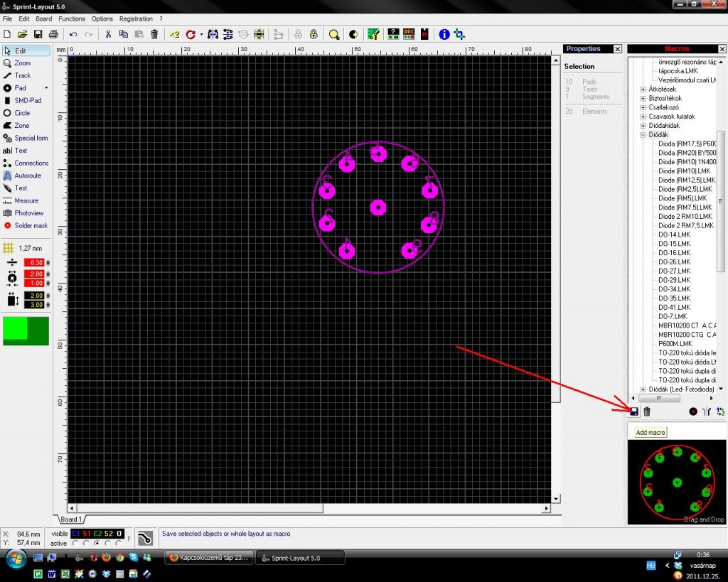The width and height of the screenshot is (728, 582).
Task: Select the C2 active layer radio button
Action: click(x=97, y=543)
